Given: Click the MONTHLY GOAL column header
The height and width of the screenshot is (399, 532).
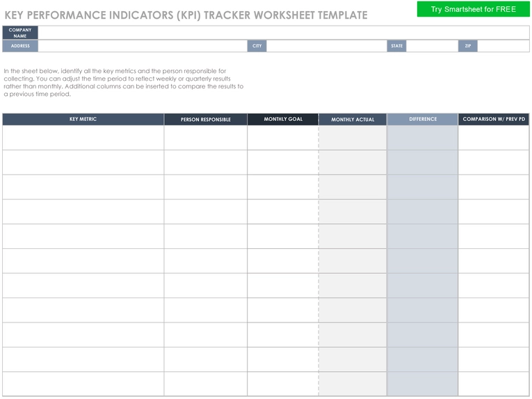Looking at the screenshot, I should (283, 120).
